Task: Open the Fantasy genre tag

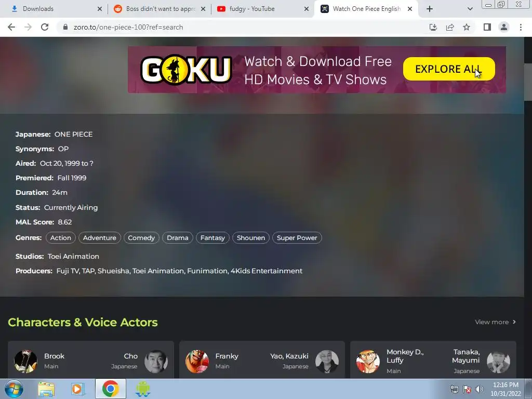Action: click(x=212, y=238)
